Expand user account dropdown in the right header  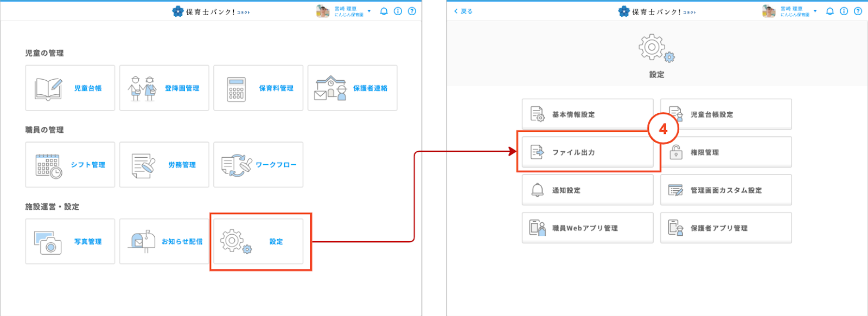[x=815, y=11]
